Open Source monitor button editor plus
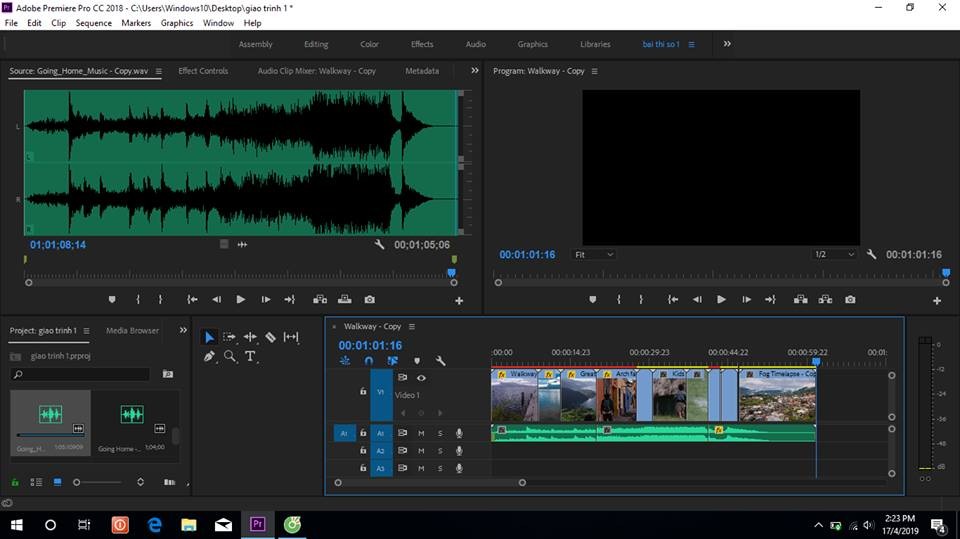The image size is (960, 539). 459,301
